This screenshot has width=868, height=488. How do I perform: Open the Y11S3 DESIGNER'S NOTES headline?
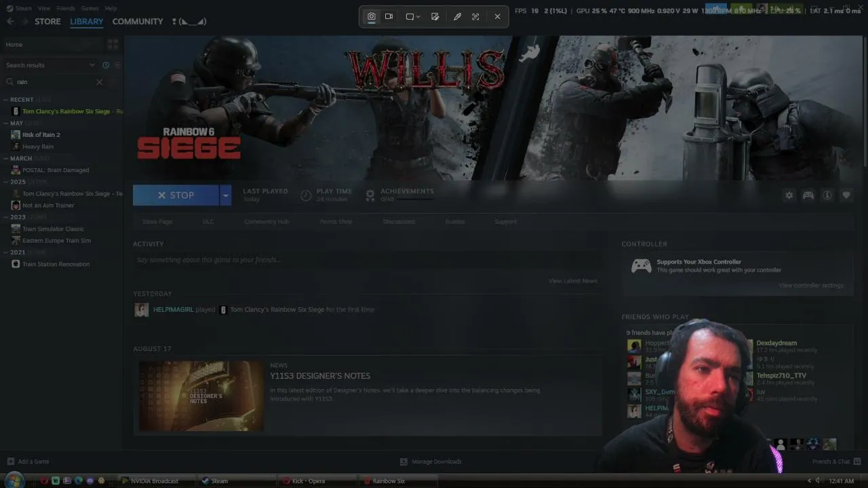coord(320,376)
